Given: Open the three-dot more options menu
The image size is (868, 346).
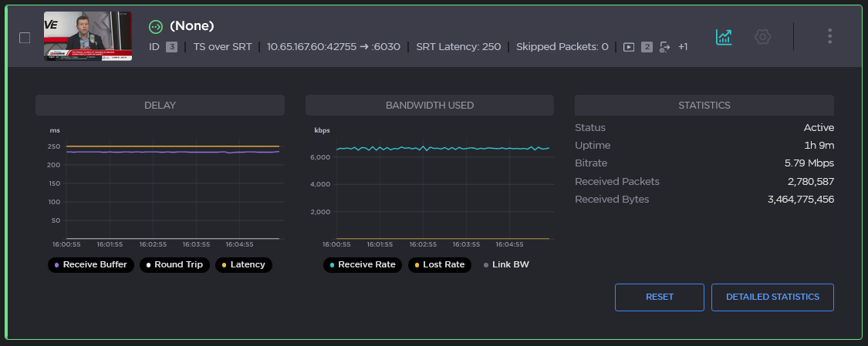Looking at the screenshot, I should point(829,36).
